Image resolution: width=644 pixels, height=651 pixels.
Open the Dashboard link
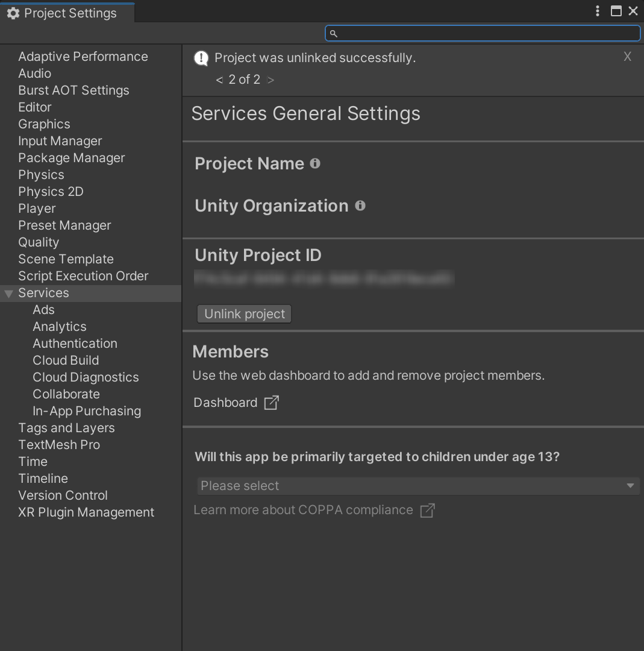[x=225, y=403]
